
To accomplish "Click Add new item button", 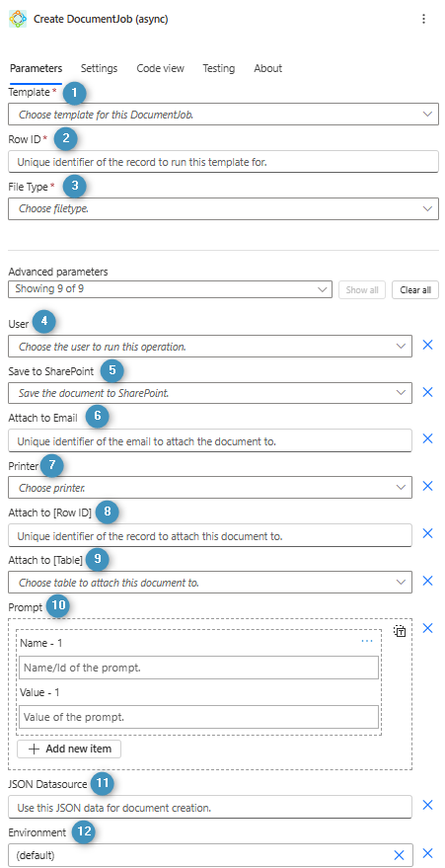I will [69, 749].
